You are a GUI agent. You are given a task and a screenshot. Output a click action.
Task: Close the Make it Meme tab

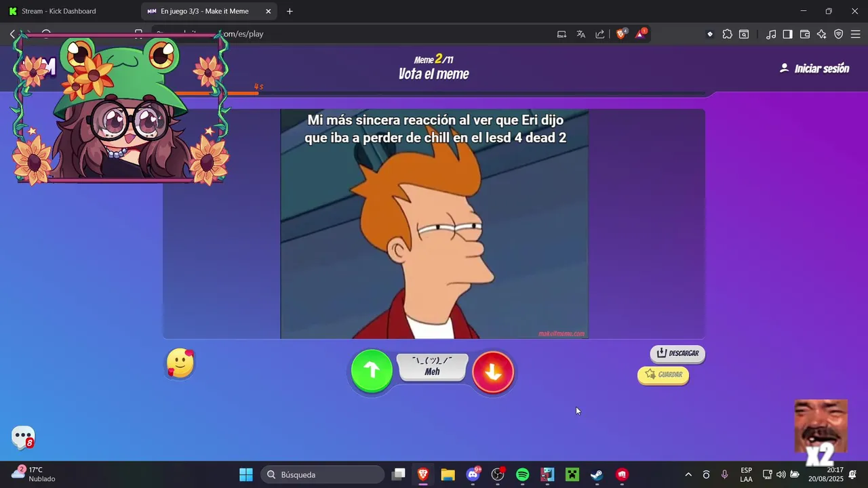coord(268,11)
